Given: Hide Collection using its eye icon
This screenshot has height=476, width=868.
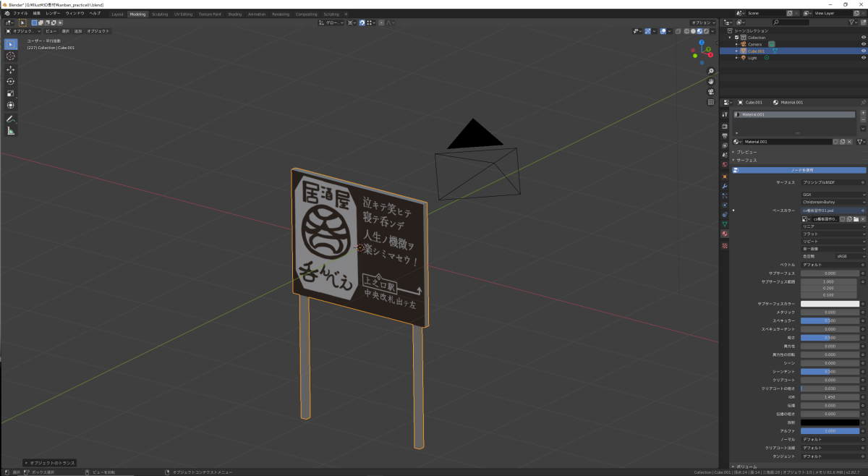Looking at the screenshot, I should (x=863, y=37).
